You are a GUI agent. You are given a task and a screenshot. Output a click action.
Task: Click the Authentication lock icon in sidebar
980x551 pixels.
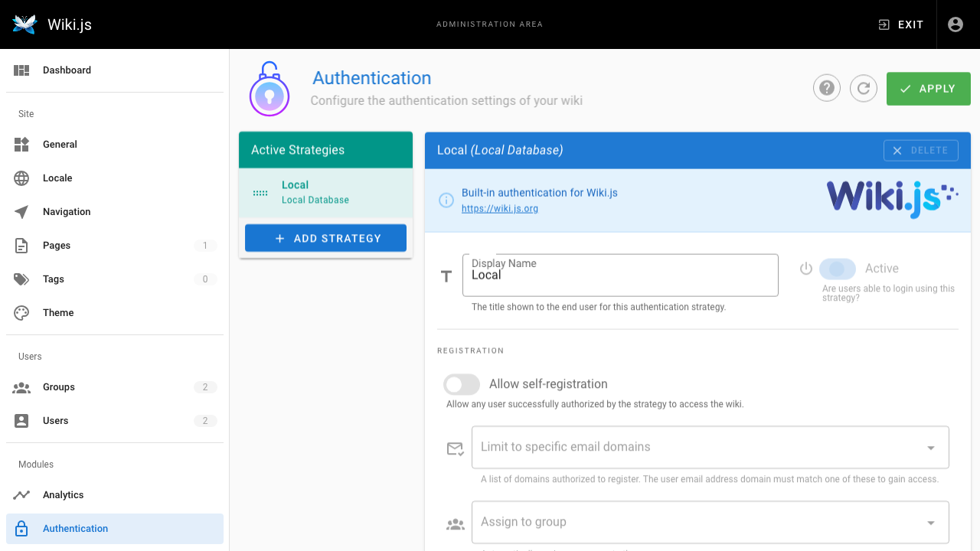click(x=21, y=529)
